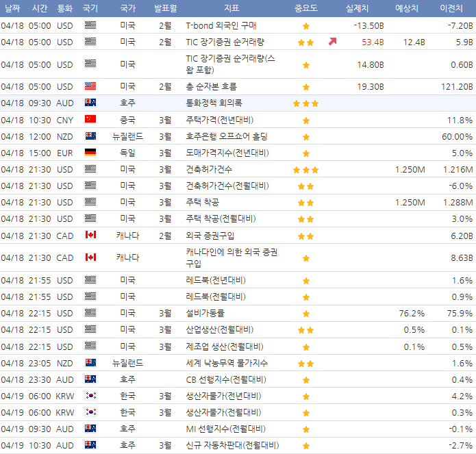Viewport: 476px width, 454px height.
Task: Click the red up arrow beside 53.4B
Action: coord(332,42)
